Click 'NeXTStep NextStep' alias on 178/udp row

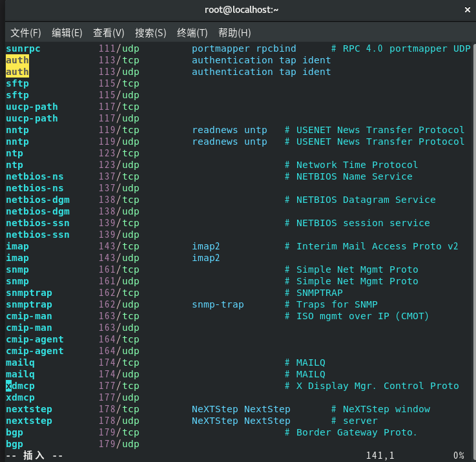(x=241, y=421)
